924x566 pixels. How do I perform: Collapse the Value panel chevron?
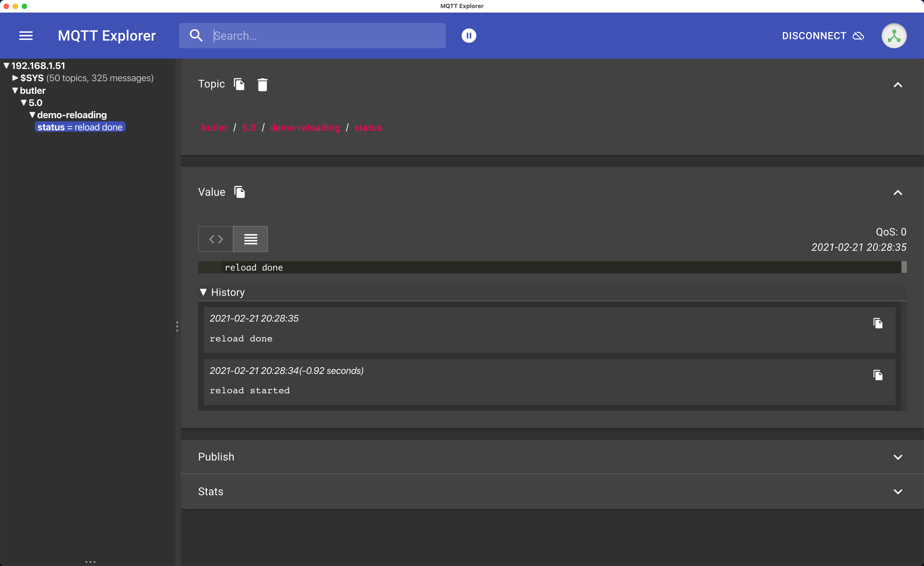point(897,193)
